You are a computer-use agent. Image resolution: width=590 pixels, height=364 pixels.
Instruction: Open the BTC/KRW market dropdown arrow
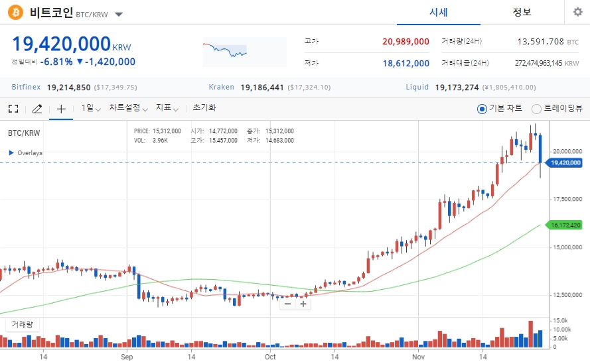point(119,15)
